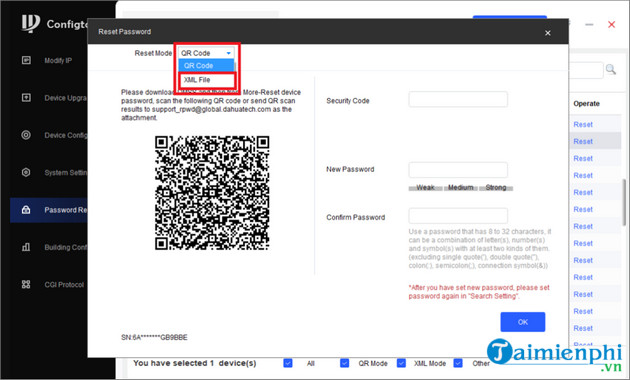Click the blue button behind dialog top
Screen dimensions: 630x380
click(x=509, y=17)
